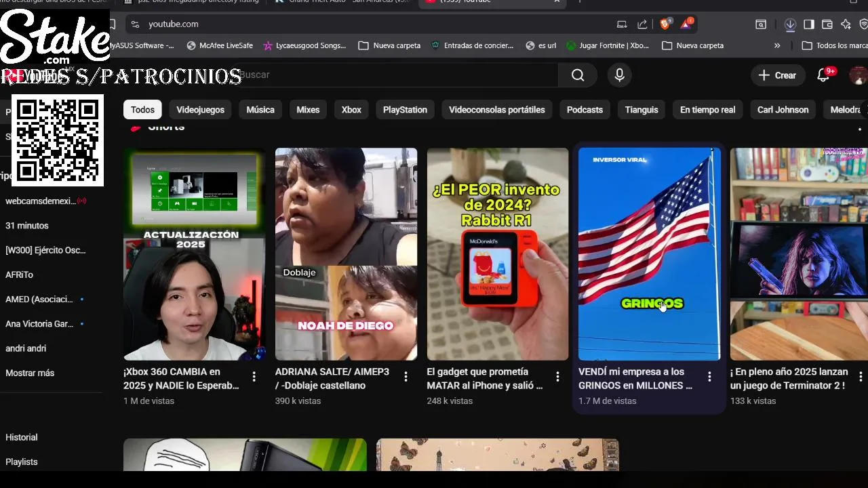Open Playlists in sidebar
868x488 pixels.
click(x=22, y=462)
